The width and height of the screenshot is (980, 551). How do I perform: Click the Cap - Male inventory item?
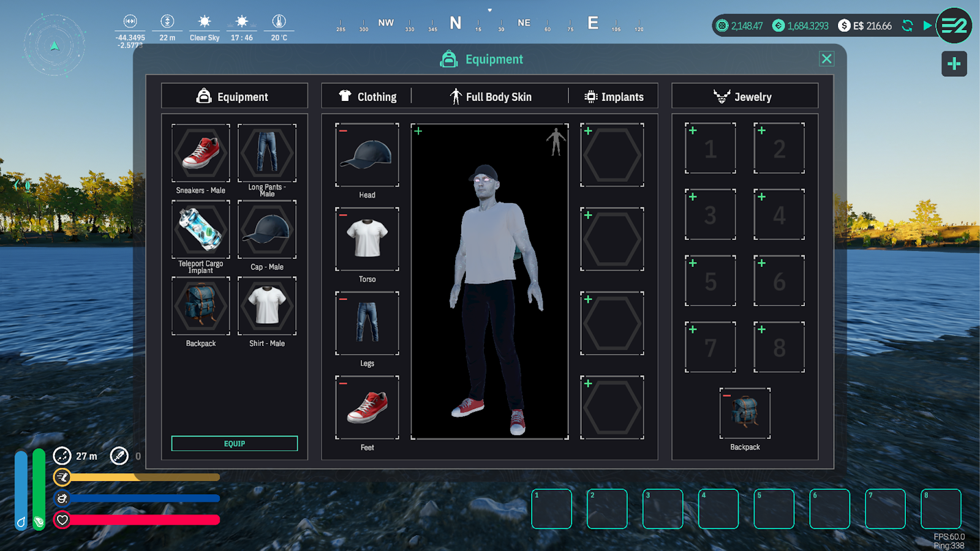click(267, 230)
